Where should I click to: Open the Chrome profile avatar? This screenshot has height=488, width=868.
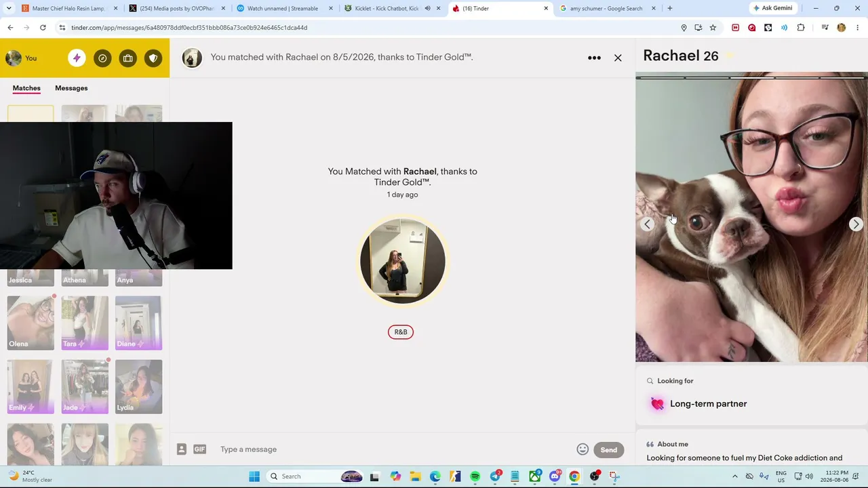(x=842, y=28)
